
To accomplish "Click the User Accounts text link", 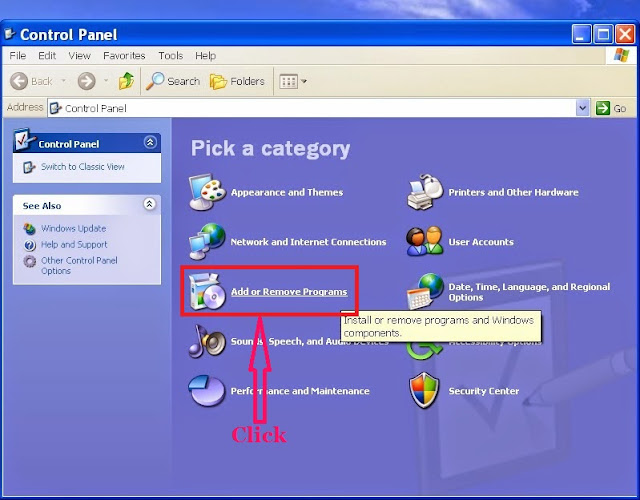I will pos(481,242).
